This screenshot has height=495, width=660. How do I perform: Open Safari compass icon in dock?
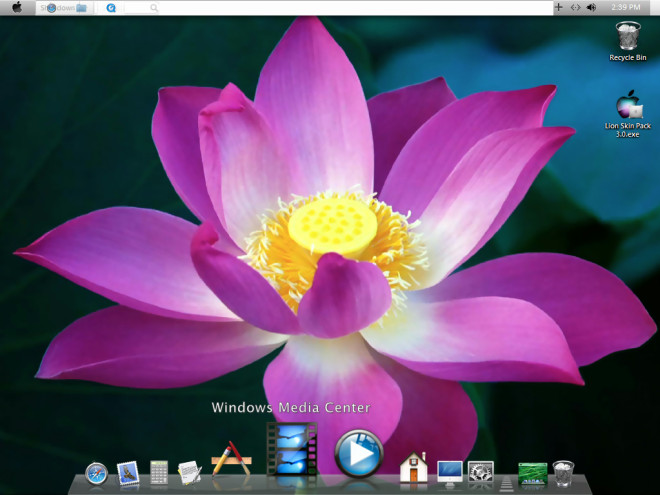96,473
